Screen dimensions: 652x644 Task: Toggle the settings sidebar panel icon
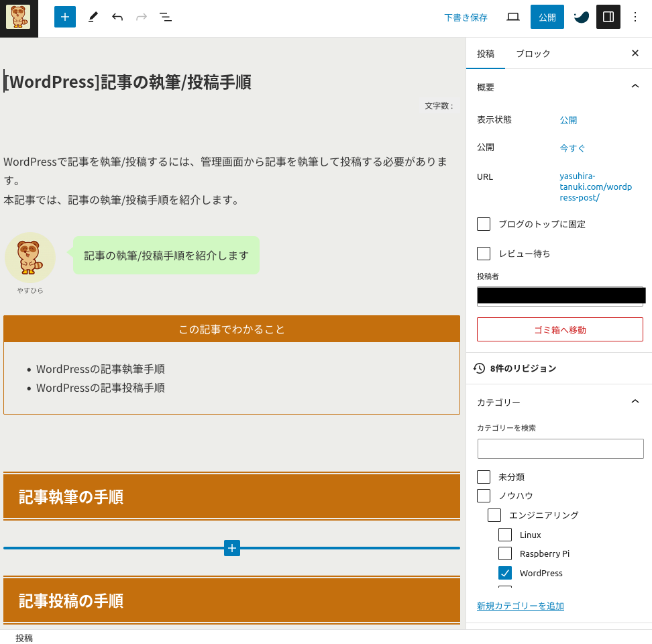[x=608, y=17]
